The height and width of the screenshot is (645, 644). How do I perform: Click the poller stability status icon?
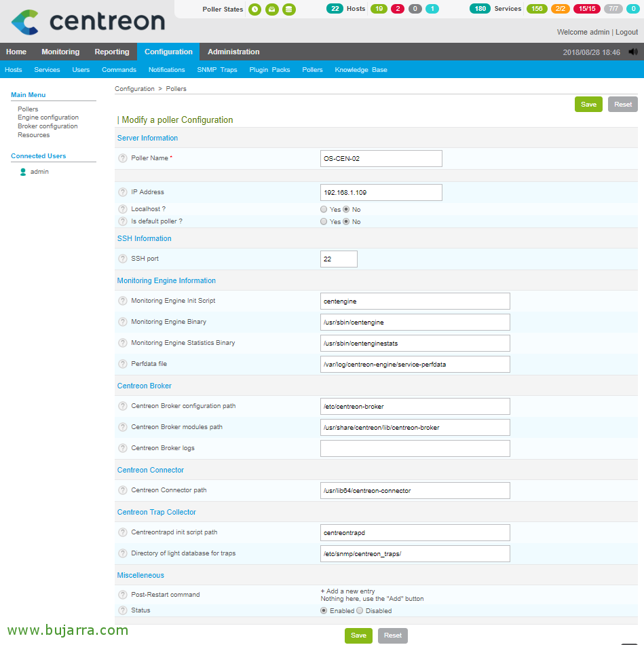click(272, 10)
